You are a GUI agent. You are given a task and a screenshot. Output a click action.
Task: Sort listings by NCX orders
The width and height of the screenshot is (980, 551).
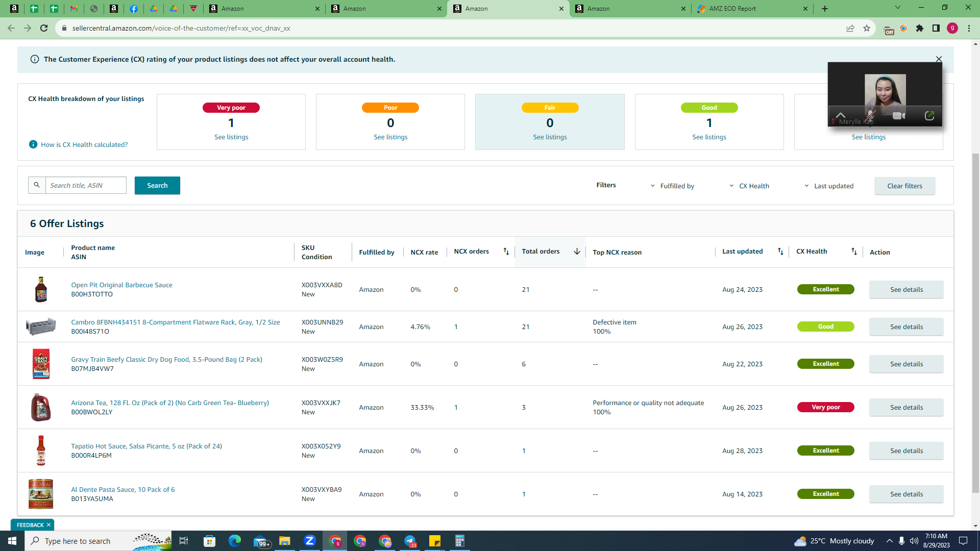(506, 252)
